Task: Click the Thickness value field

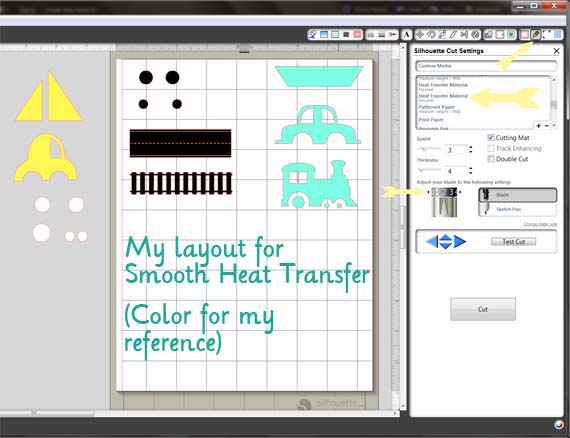Action: pos(456,171)
